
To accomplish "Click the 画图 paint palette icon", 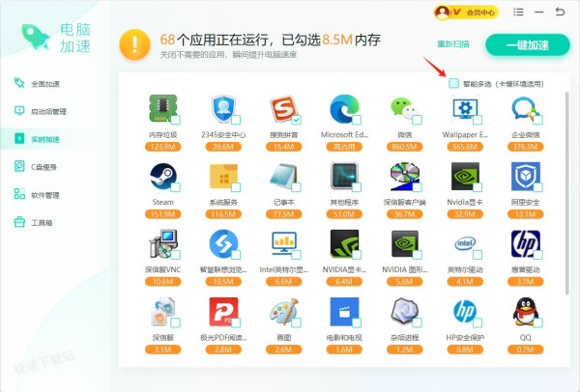I will (283, 312).
